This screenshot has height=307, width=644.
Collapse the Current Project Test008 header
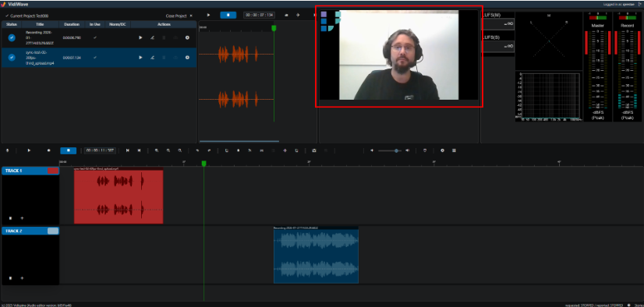pyautogui.click(x=27, y=16)
